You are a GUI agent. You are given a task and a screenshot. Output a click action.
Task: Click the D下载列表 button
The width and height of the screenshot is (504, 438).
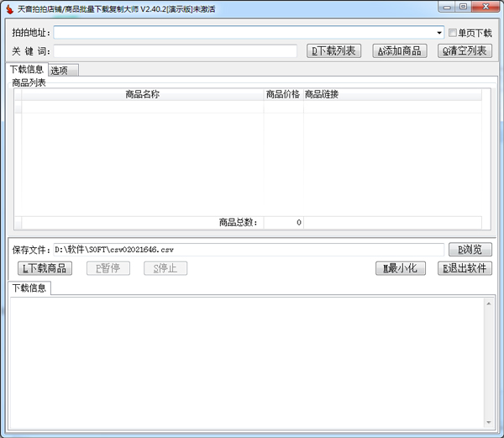(333, 50)
